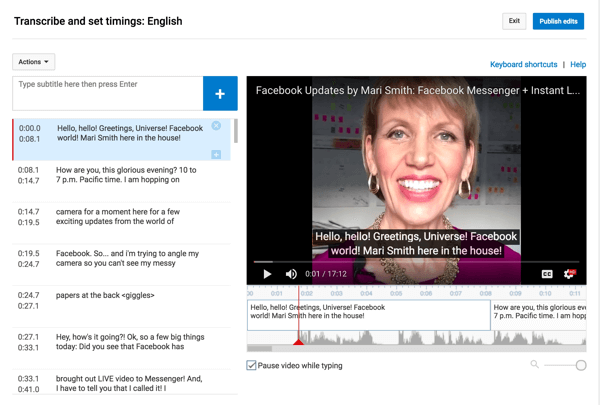Click the 0:01 / 17:12 time display
Image resolution: width=600 pixels, height=405 pixels.
[326, 274]
